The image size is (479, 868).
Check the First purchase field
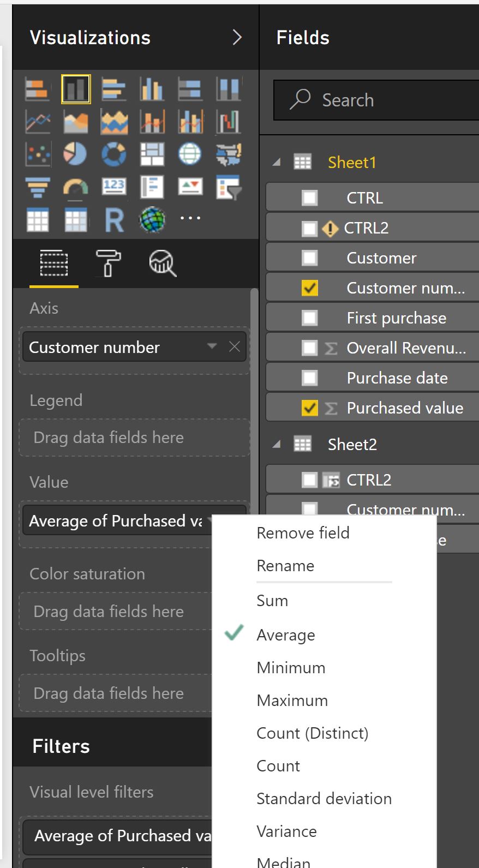pos(310,318)
